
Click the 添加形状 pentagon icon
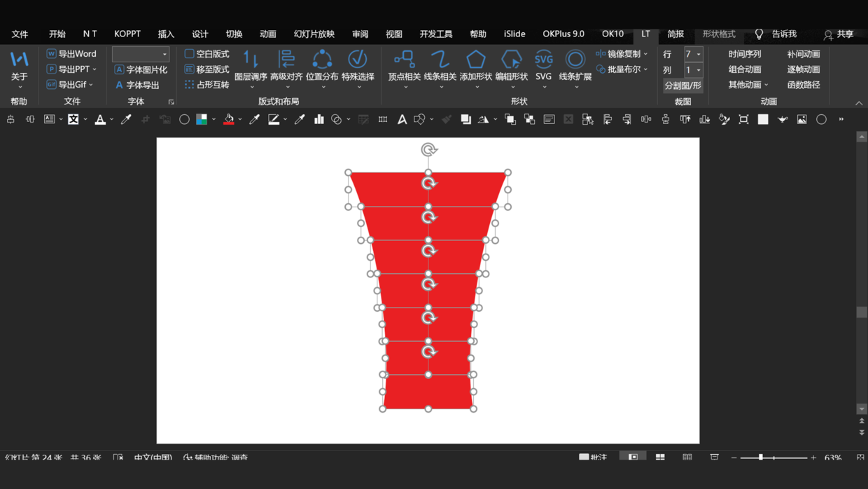coord(476,60)
